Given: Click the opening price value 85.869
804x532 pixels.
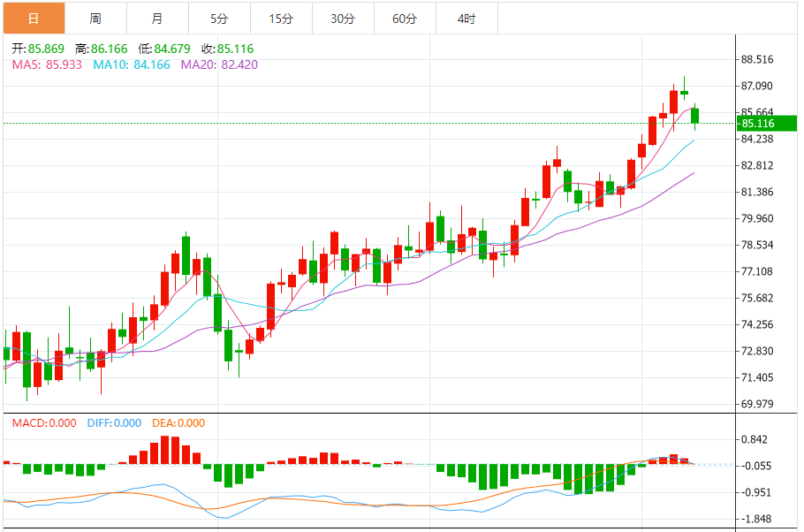Looking at the screenshot, I should point(46,49).
